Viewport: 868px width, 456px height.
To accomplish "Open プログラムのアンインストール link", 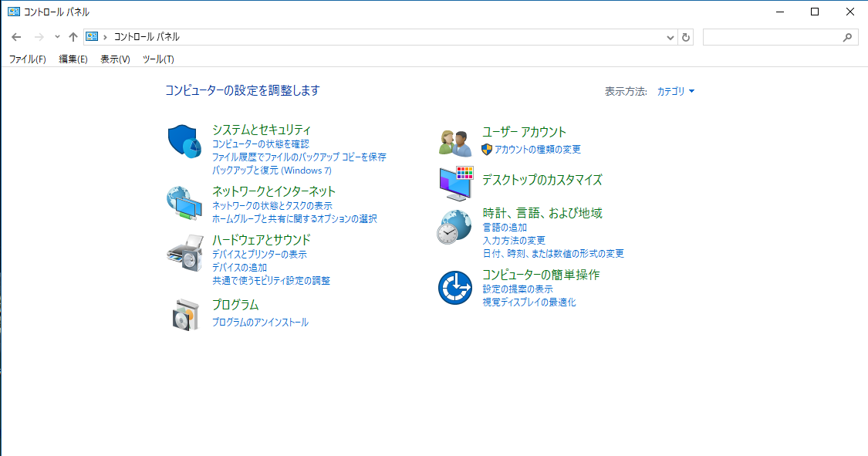I will point(260,323).
